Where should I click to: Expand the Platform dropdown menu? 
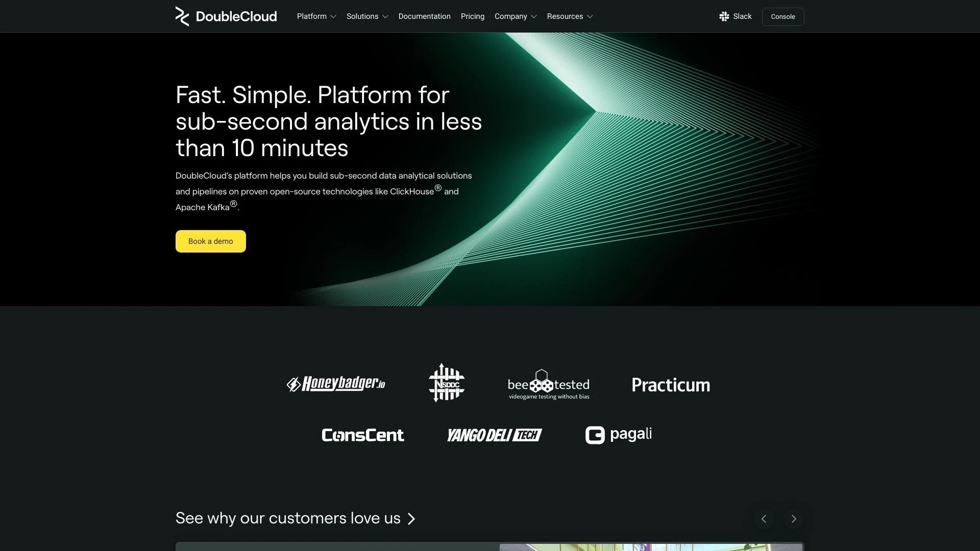(x=315, y=16)
